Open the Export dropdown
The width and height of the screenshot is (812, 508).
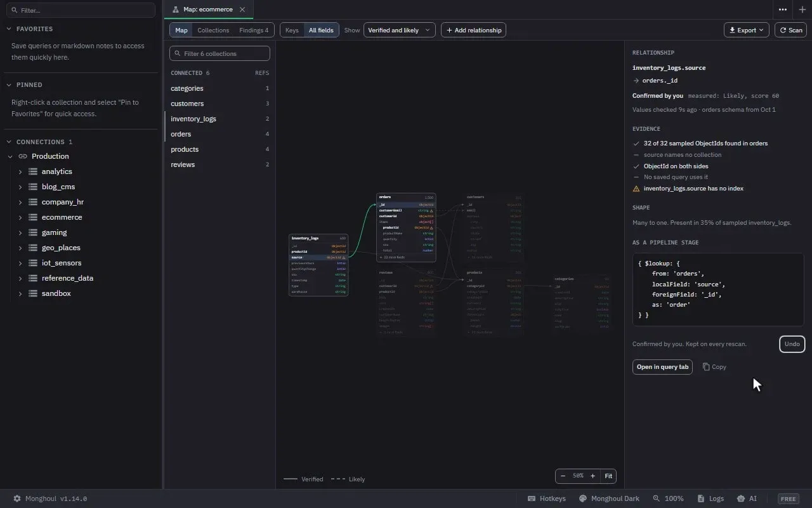pyautogui.click(x=747, y=30)
